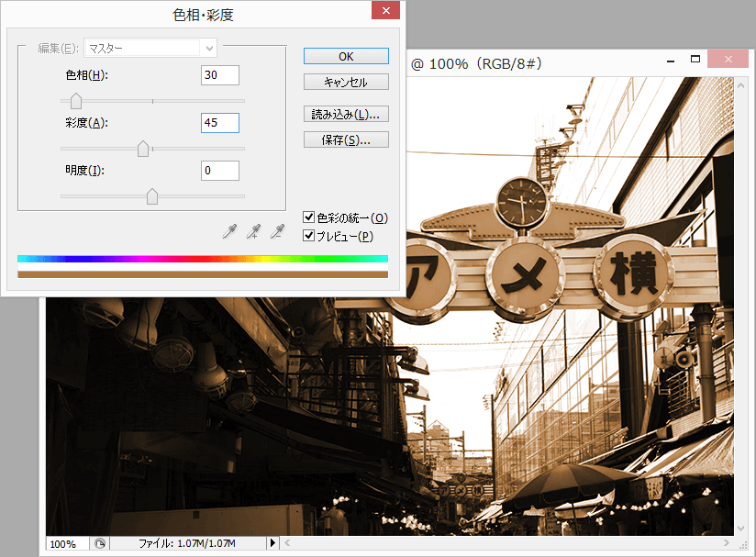Screen dimensions: 756x557
Task: Click the 保存(S)... button
Action: click(x=346, y=139)
